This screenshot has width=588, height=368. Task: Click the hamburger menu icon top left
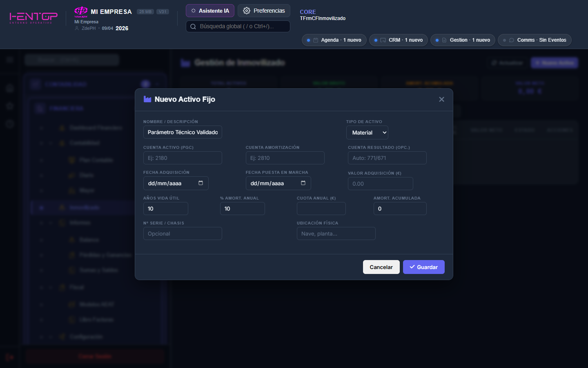click(9, 60)
